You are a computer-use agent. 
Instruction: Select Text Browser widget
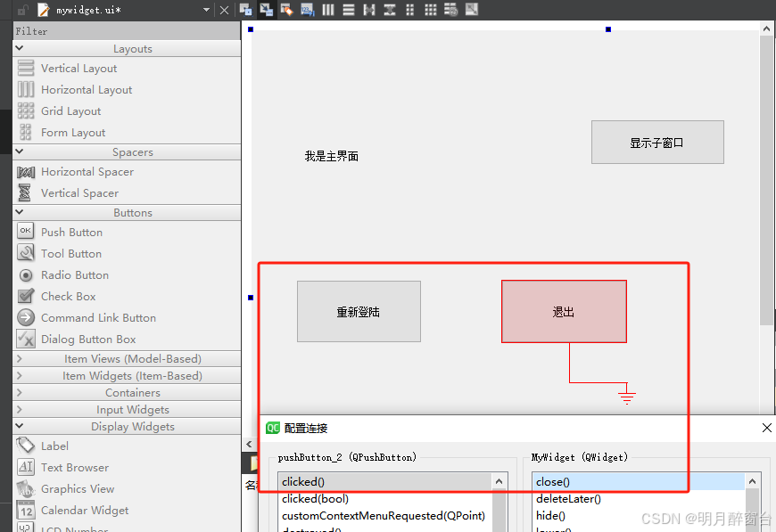[127, 467]
